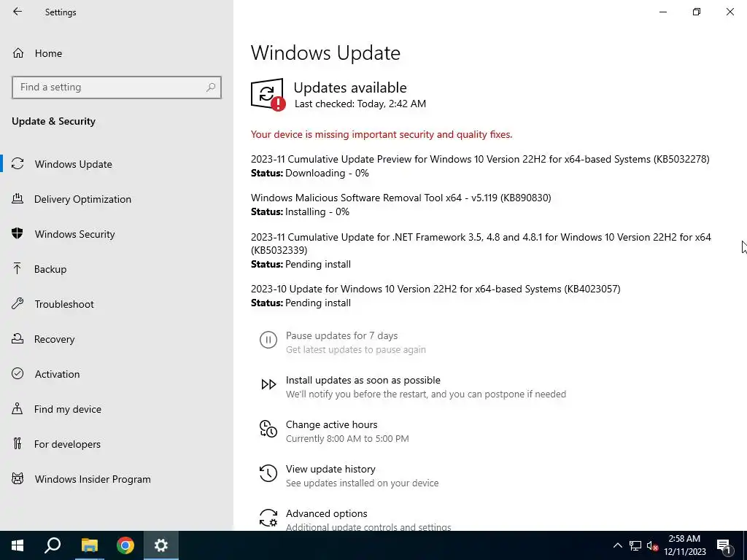Click Pause updates for 7 days
Viewport: 747px width, 560px height.
341,335
